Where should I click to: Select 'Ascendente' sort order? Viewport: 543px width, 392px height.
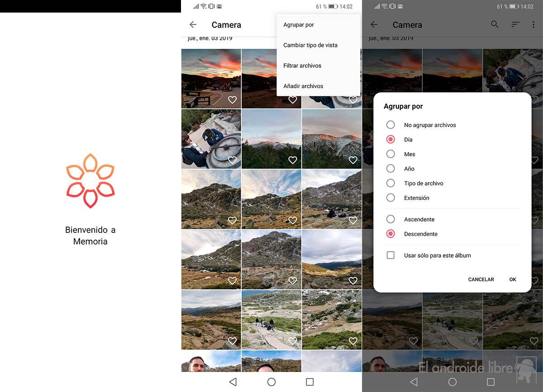pyautogui.click(x=391, y=219)
